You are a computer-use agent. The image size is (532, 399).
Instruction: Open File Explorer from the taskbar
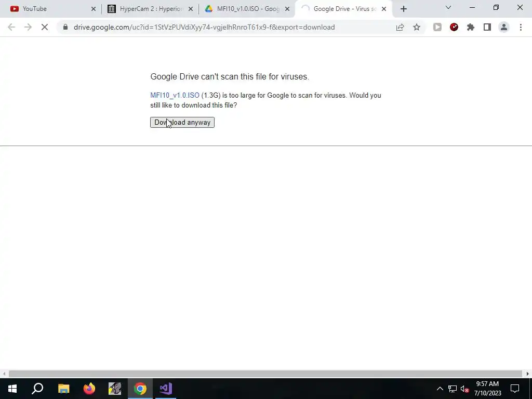point(63,389)
